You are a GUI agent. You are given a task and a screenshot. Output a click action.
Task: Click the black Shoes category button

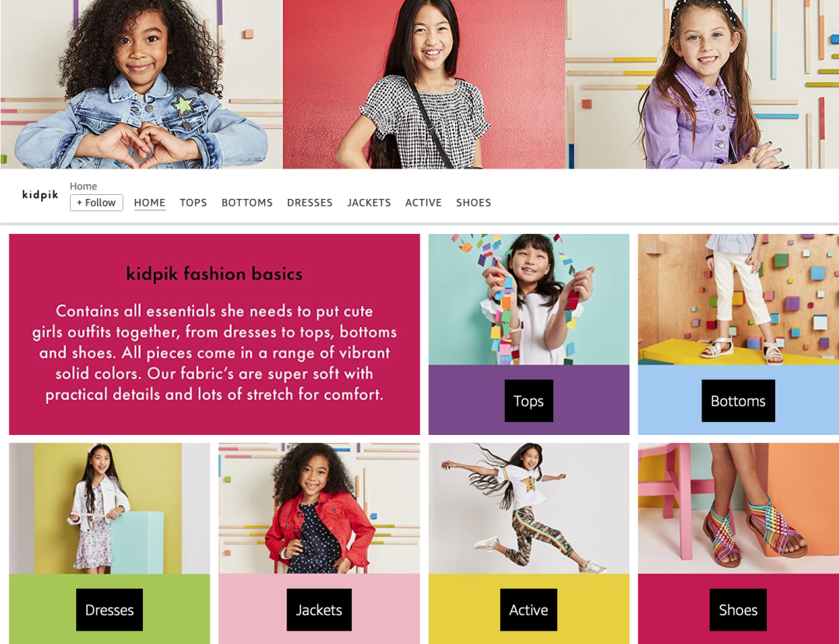pos(739,610)
